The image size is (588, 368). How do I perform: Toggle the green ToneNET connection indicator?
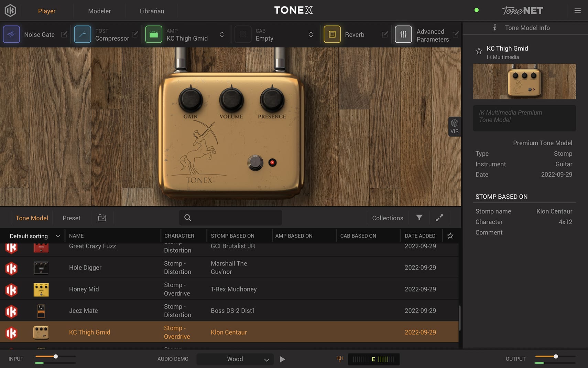click(x=477, y=10)
